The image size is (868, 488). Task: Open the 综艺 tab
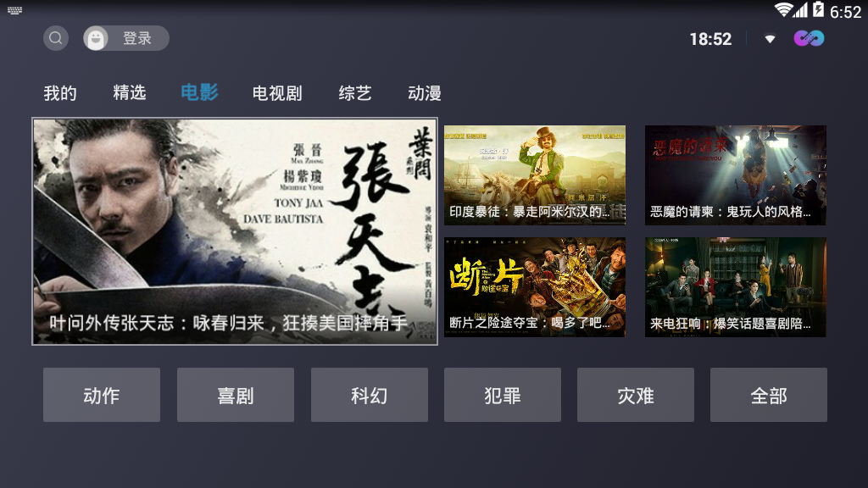click(x=355, y=93)
